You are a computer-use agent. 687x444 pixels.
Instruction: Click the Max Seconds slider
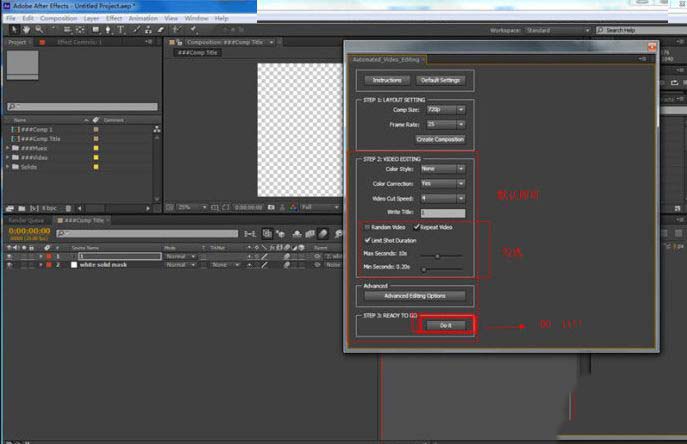(435, 255)
